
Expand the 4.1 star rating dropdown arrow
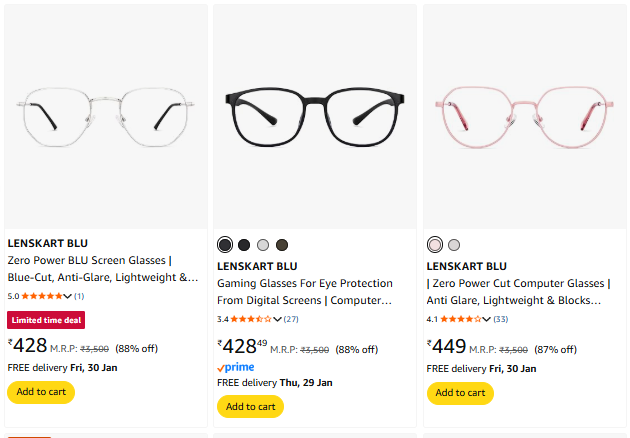(x=486, y=320)
